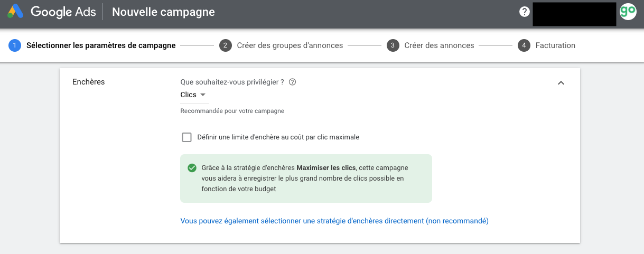The width and height of the screenshot is (644, 254).
Task: Go to 'Créer des annonces' step
Action: (x=440, y=45)
